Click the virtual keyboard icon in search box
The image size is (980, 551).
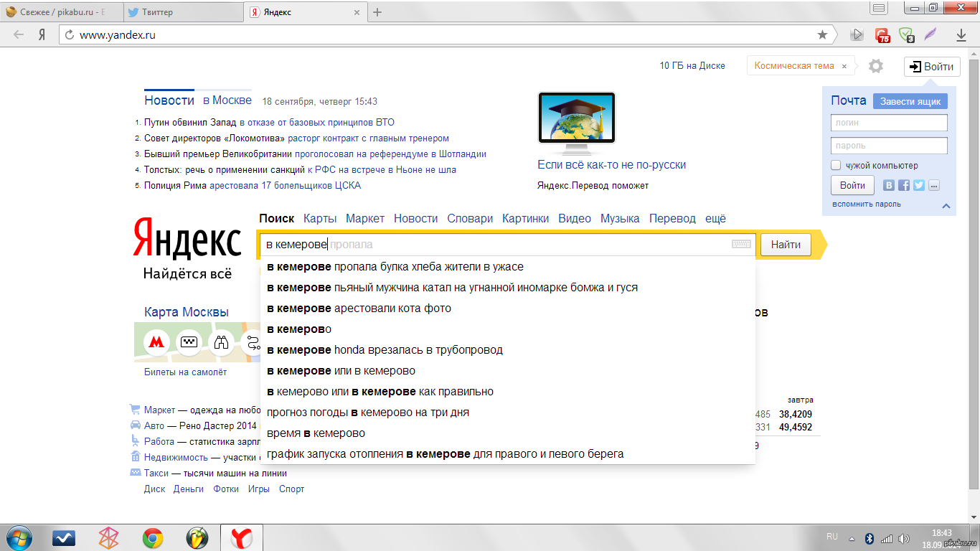(741, 244)
